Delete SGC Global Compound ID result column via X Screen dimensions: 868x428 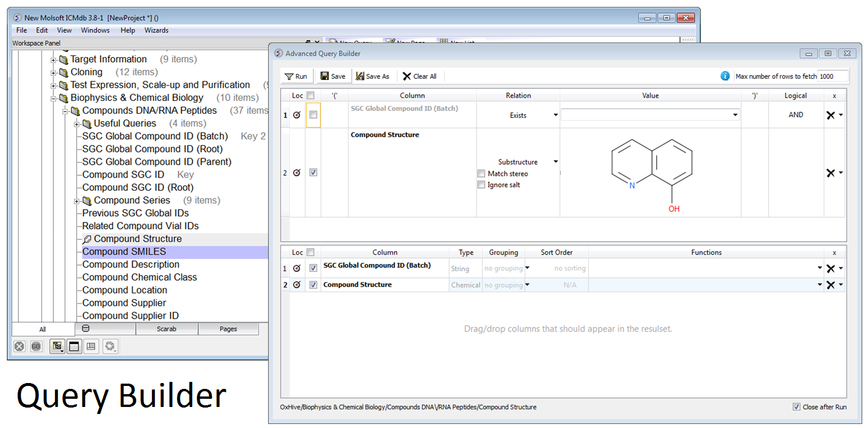click(831, 269)
